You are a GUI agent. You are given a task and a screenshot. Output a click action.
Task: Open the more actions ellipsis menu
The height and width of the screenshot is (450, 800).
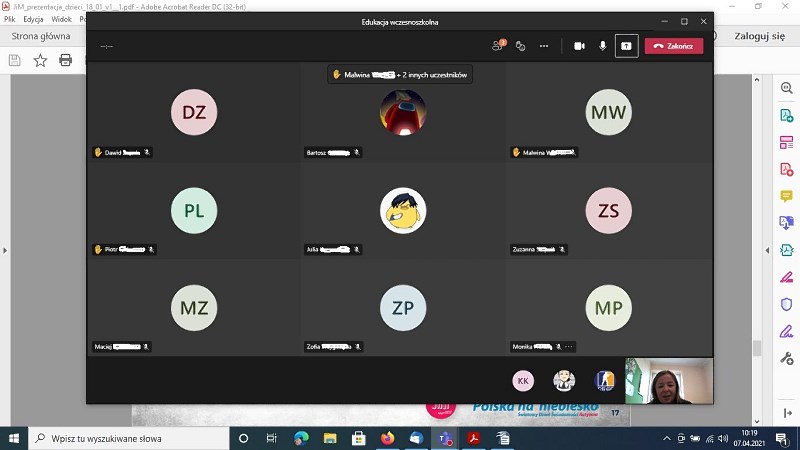click(x=544, y=46)
